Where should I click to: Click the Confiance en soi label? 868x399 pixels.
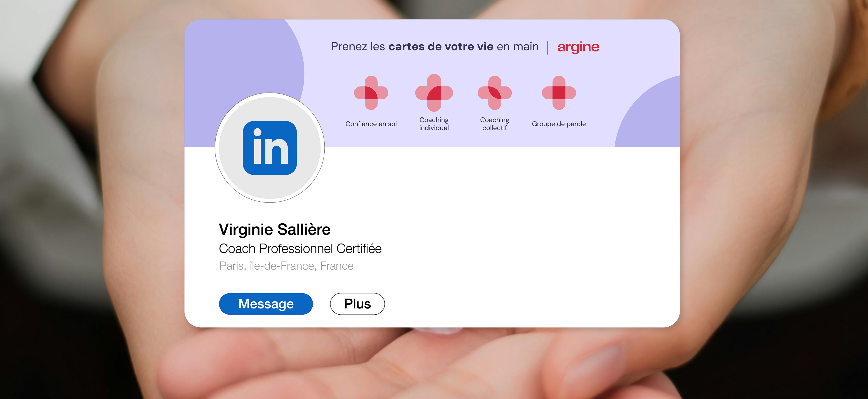[371, 124]
